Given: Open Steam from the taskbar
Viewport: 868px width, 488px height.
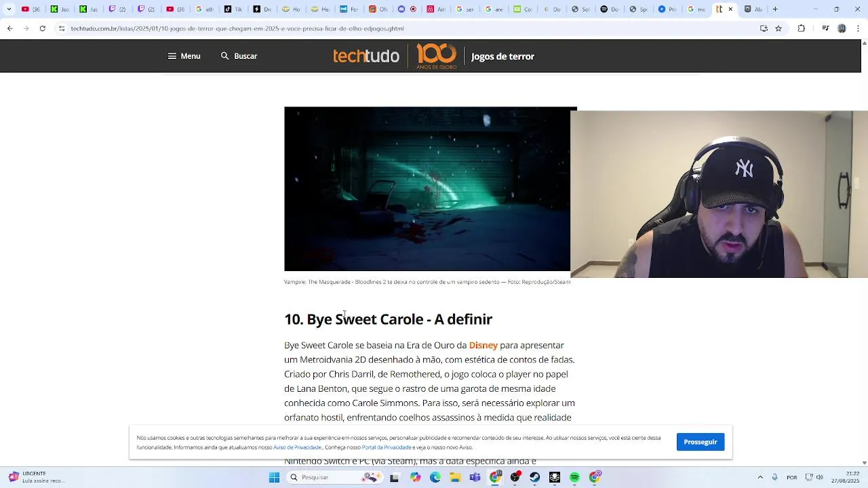Looking at the screenshot, I should pos(535,478).
